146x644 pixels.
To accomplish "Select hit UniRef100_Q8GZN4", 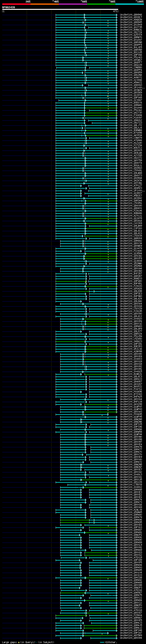I will click(131, 75).
